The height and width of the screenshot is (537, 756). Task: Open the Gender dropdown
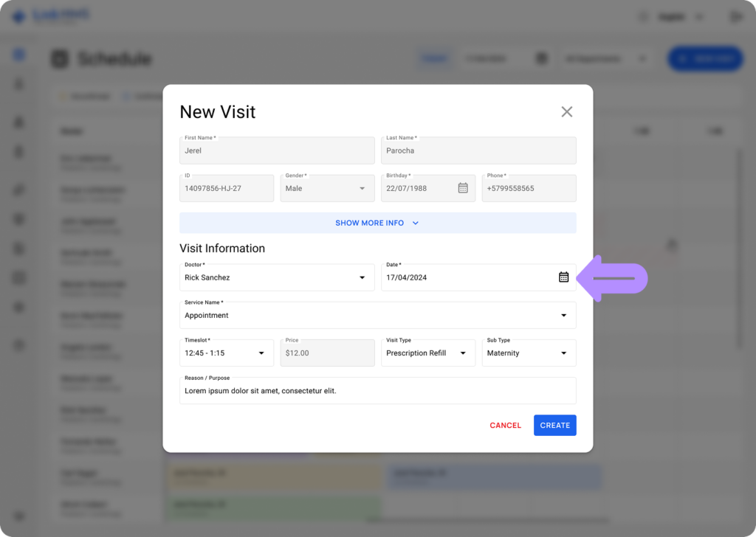(x=327, y=188)
